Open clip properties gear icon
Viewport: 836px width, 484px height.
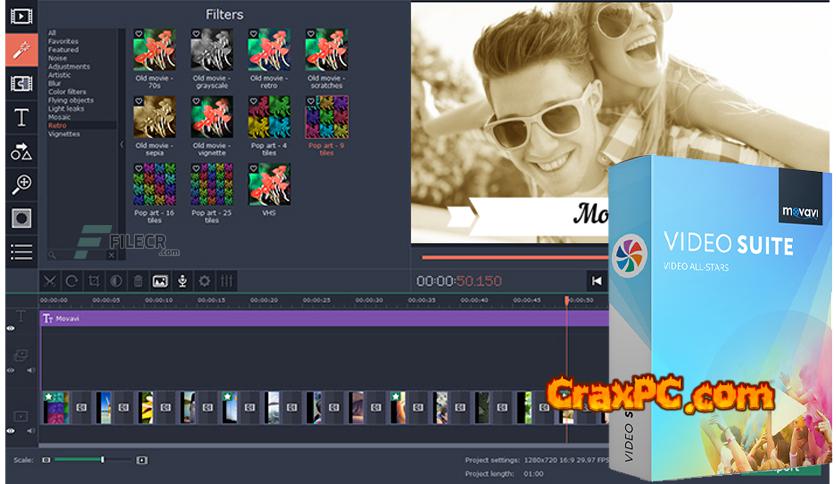(204, 281)
